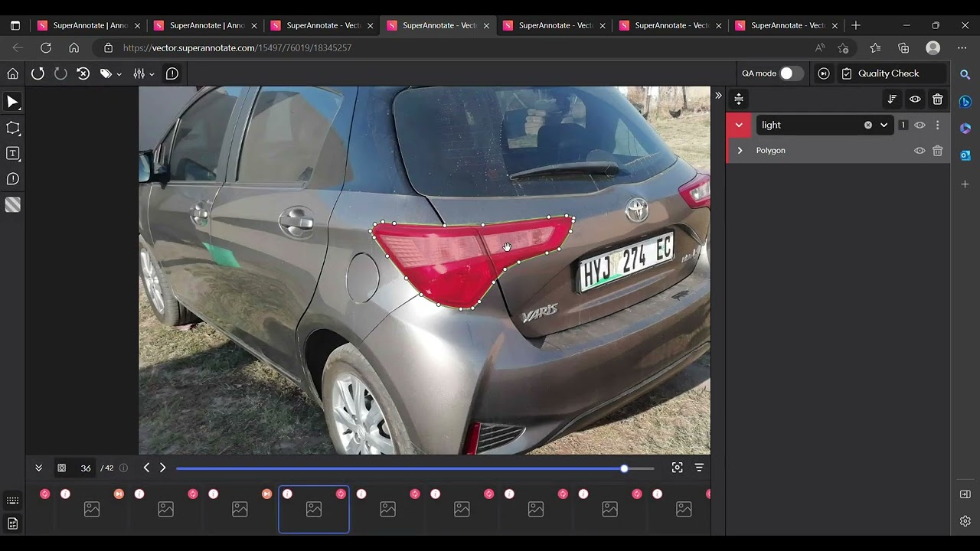The width and height of the screenshot is (980, 551).
Task: Open browser favorites star icon
Action: pos(875,47)
